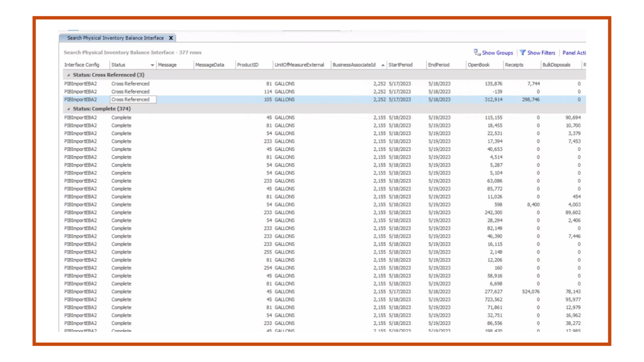Screen dimensions: 644x362
Task: Select BulkDisposals value 12,979
Action: coord(573,308)
